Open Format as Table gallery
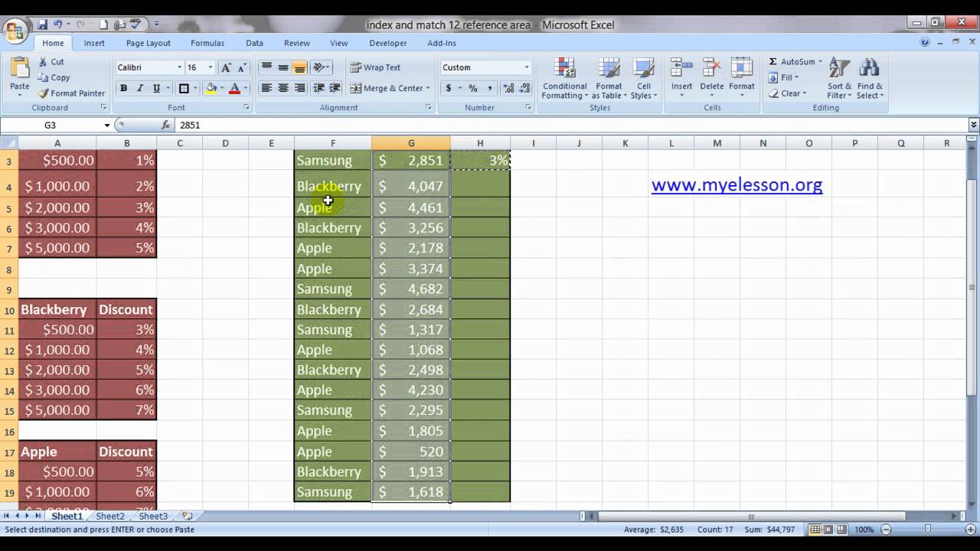Image resolution: width=980 pixels, height=551 pixels. pos(609,78)
